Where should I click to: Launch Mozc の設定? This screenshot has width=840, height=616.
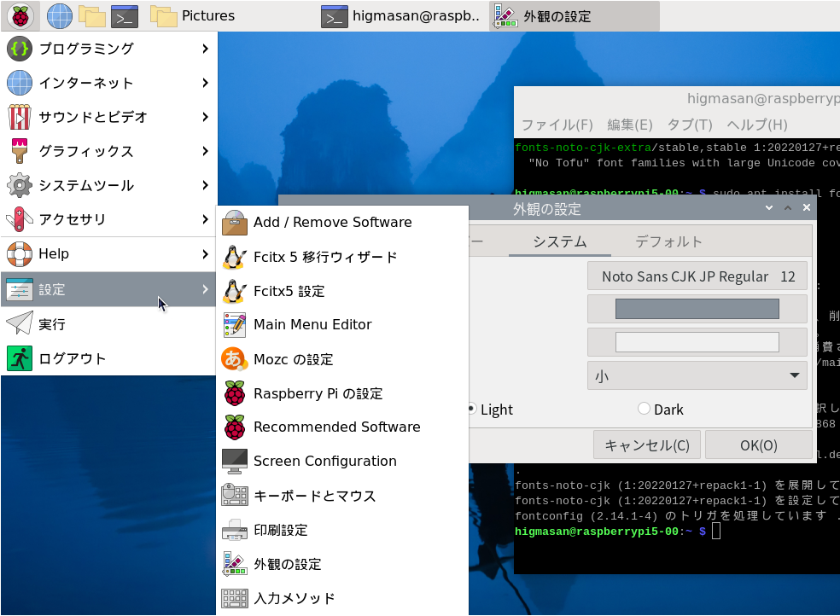point(293,359)
